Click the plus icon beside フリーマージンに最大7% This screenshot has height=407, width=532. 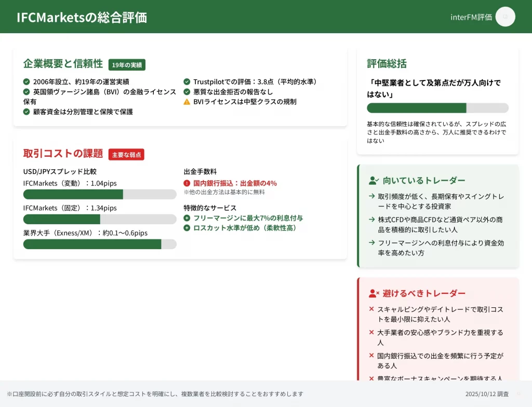click(x=187, y=218)
